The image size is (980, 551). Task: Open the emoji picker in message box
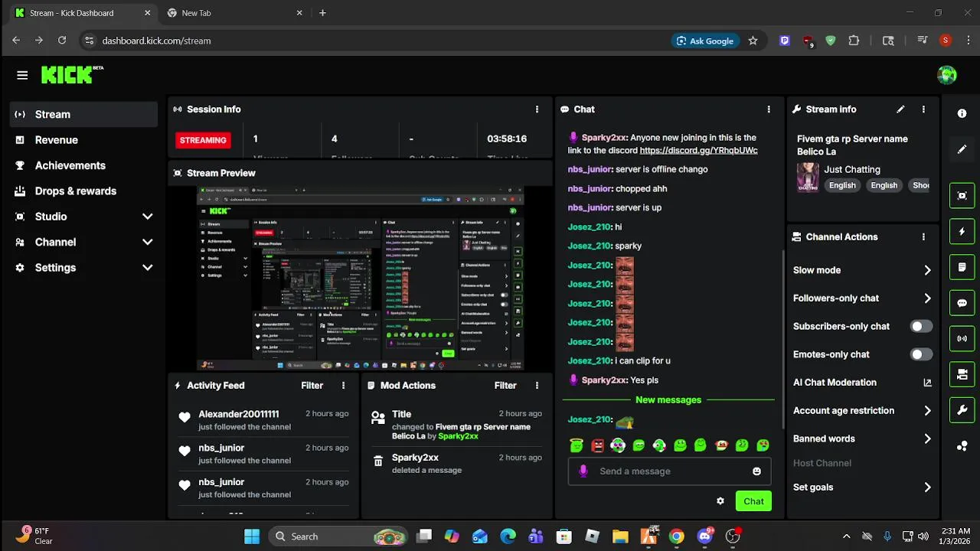(756, 471)
